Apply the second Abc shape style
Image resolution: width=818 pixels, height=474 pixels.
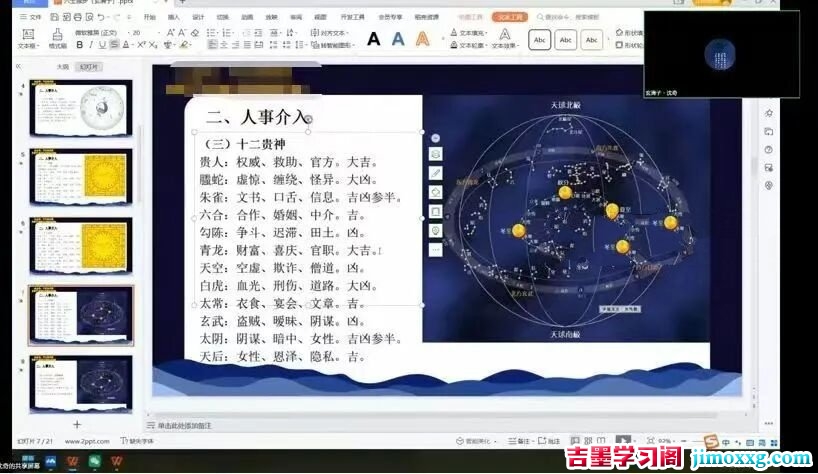[x=566, y=40]
